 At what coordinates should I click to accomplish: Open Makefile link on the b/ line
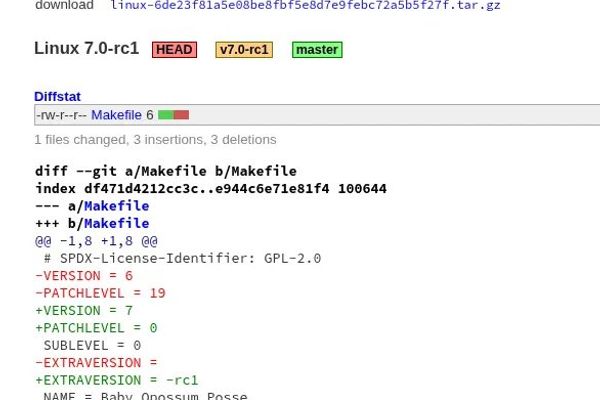click(117, 223)
